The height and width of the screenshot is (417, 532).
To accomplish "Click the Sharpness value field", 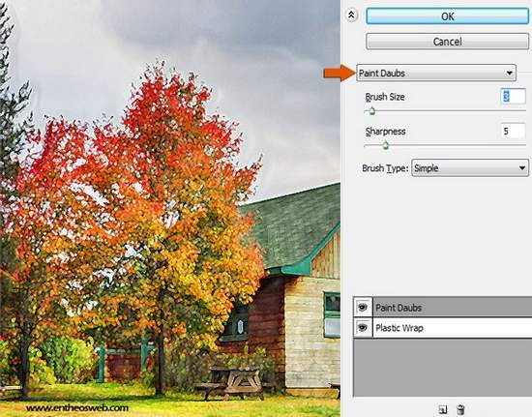I will (513, 131).
